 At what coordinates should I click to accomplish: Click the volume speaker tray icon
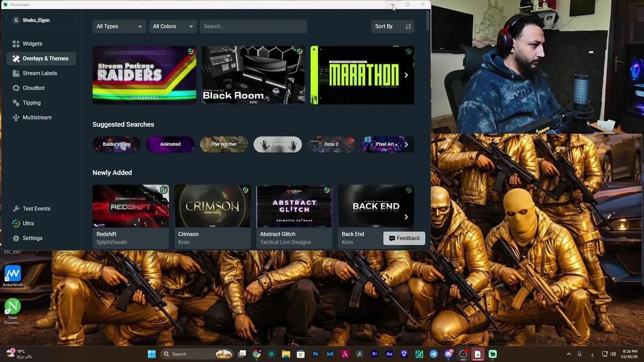coord(613,354)
